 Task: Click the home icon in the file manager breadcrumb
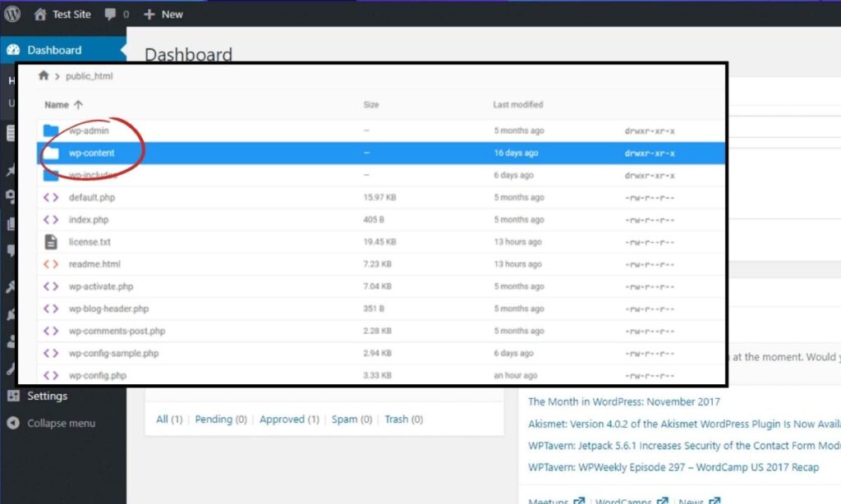point(44,75)
